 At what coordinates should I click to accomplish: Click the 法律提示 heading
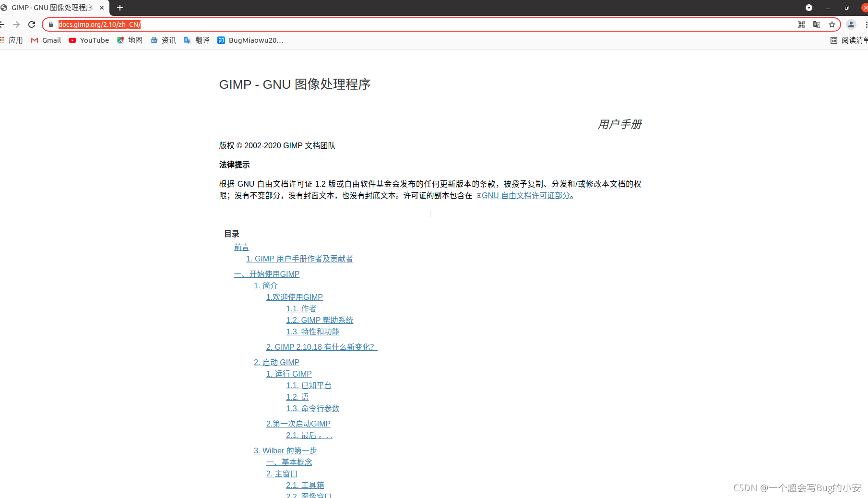tap(235, 165)
